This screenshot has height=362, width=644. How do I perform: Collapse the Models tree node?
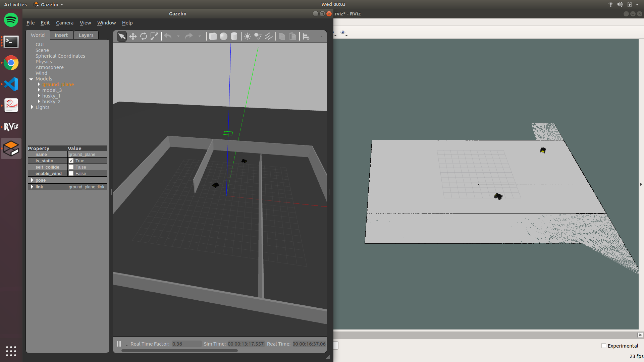tap(31, 79)
